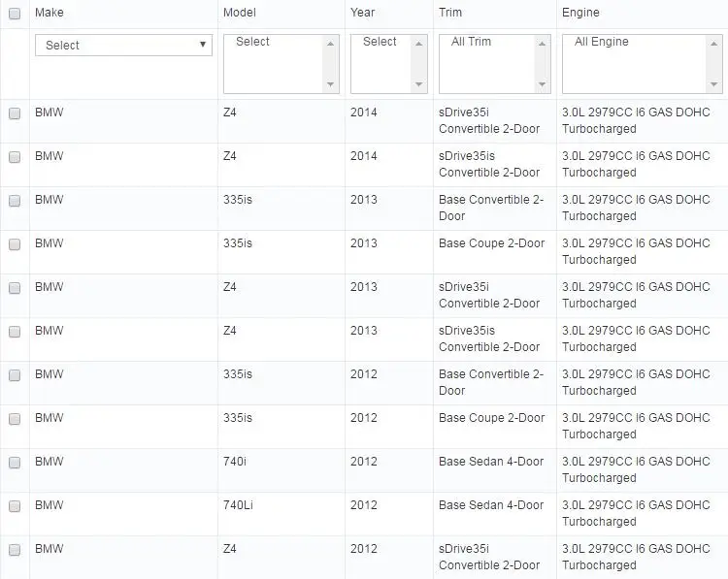Choose Select option in Year listbox
The width and height of the screenshot is (728, 579).
(x=380, y=42)
